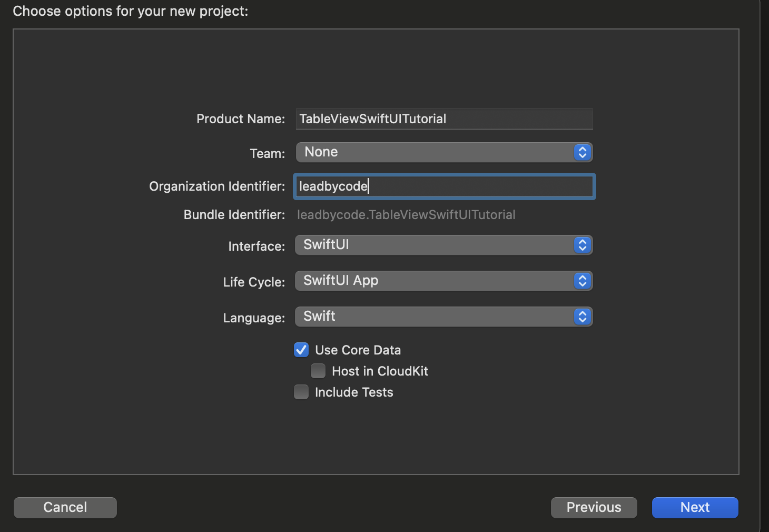The image size is (769, 532).
Task: Click the blue chevron arrows on Interface popup
Action: [x=582, y=245]
